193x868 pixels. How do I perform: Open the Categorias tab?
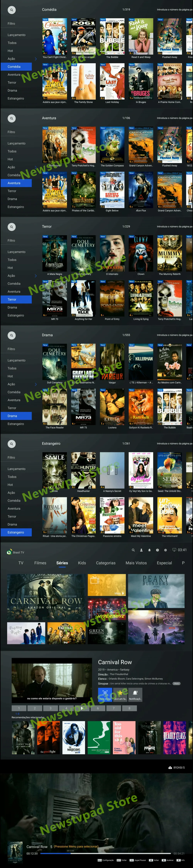point(106,563)
